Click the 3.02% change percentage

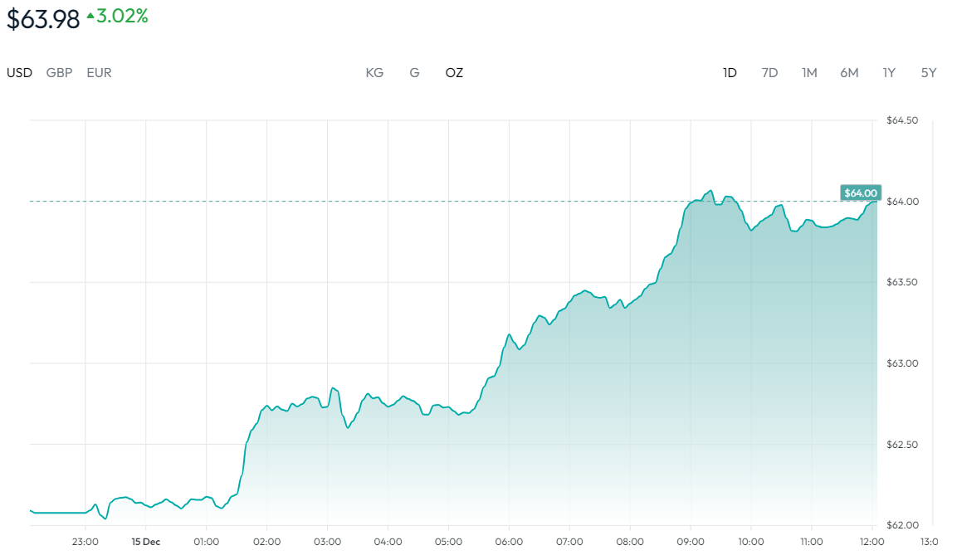click(x=123, y=16)
